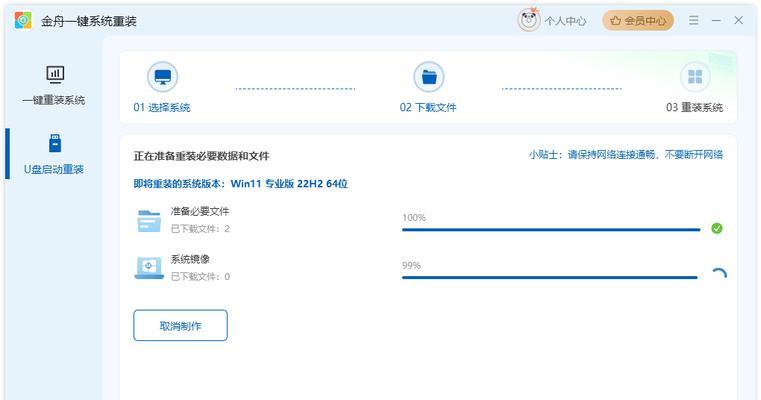Viewport: 761px width, 400px height.
Task: Click 已下载文件：0 count text
Action: click(200, 277)
